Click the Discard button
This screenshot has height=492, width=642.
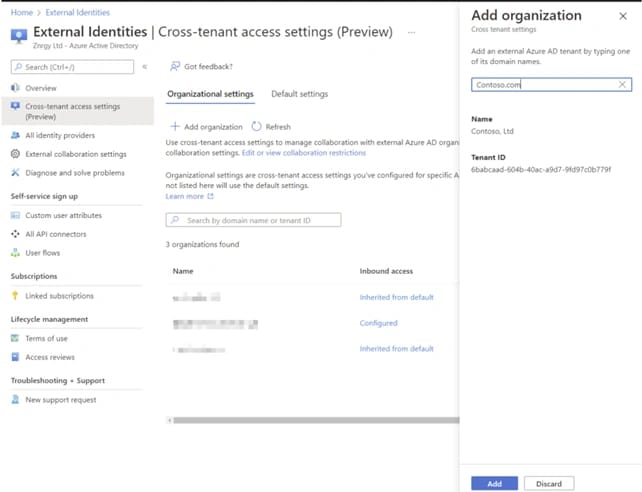point(548,483)
